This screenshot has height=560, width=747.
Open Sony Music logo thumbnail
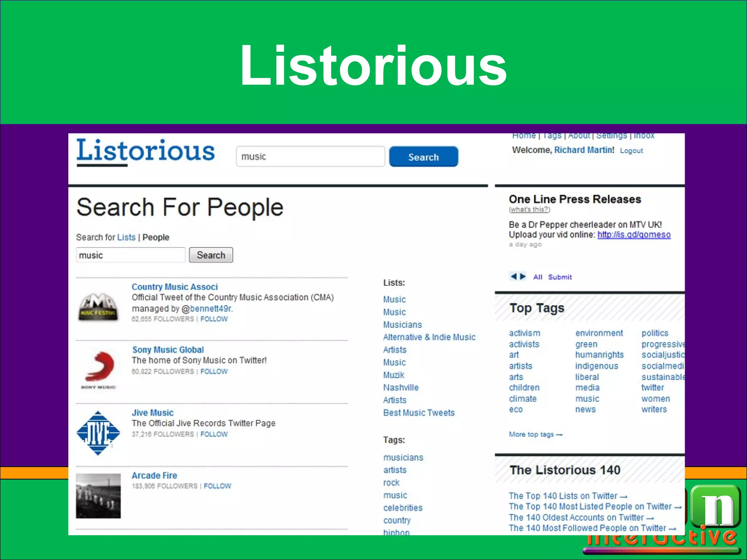(98, 370)
